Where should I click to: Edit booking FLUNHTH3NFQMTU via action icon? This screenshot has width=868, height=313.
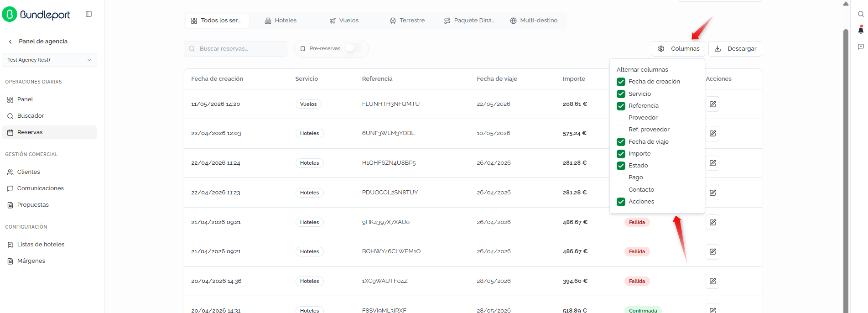[712, 104]
